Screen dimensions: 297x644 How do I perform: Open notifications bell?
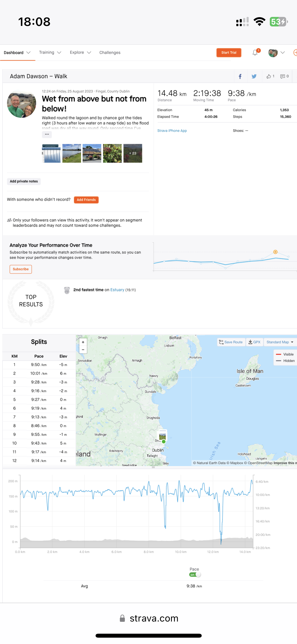coord(255,53)
